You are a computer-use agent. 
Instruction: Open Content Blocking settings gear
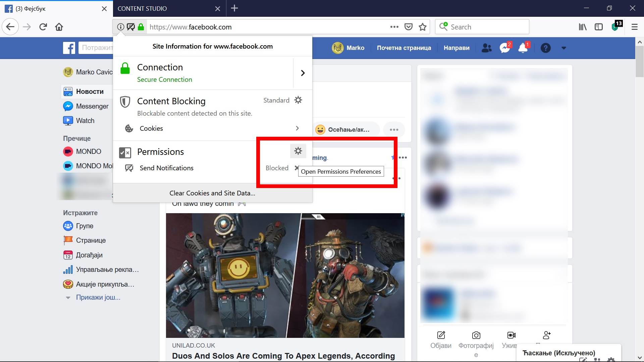point(298,100)
